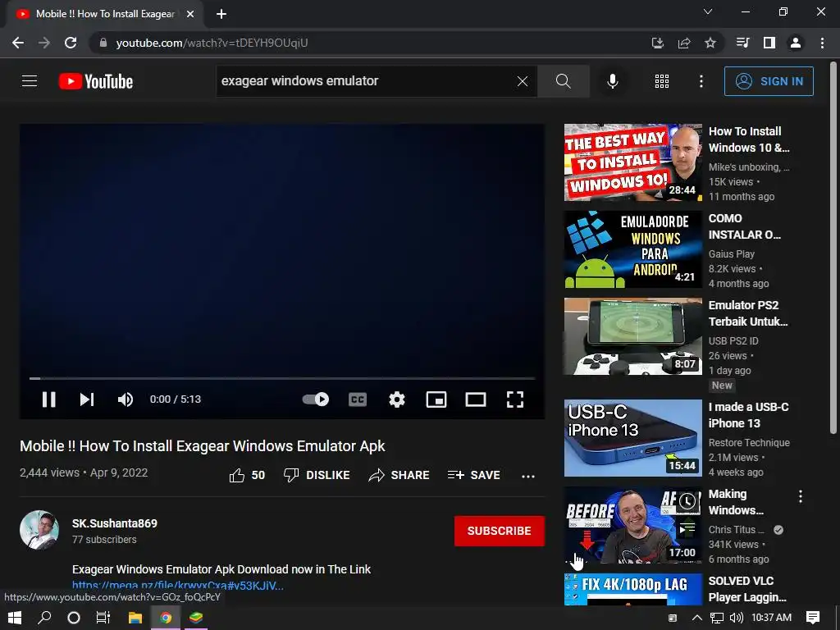Clear the search box text
The height and width of the screenshot is (630, 840).
point(523,81)
